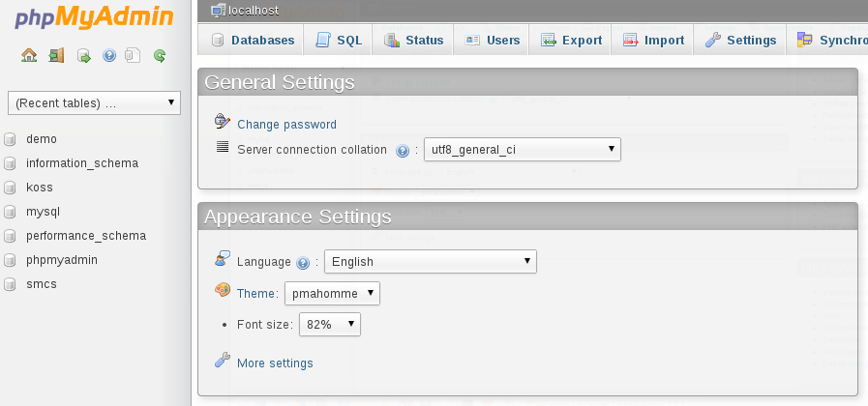
Task: Open the koss database
Action: point(40,188)
